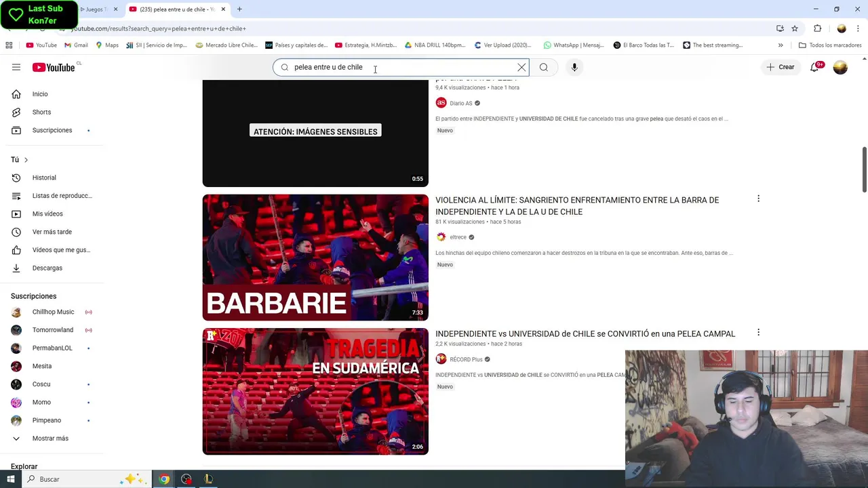Screen dimensions: 868x488
Task: Close the YouTube search results tab
Action: pos(223,9)
